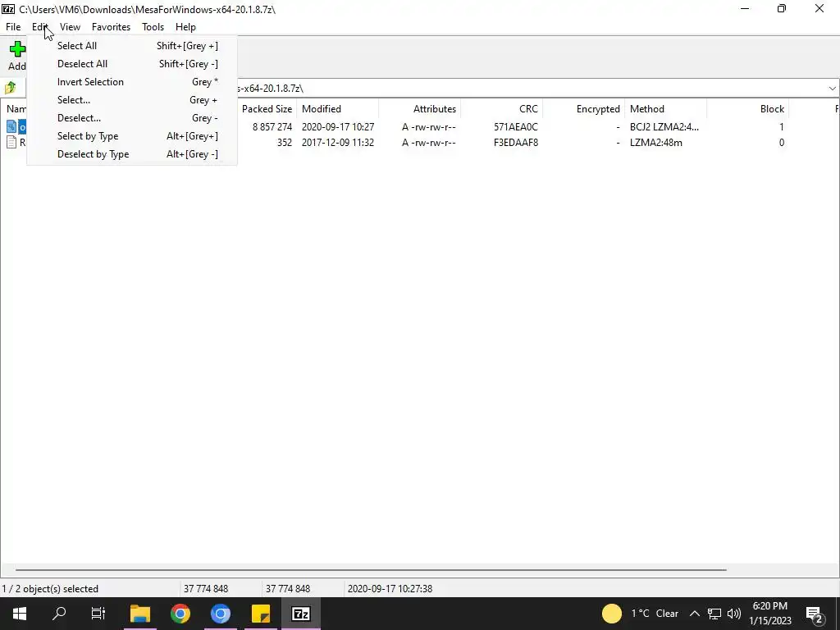Click CRC value 571AEA0C
Viewport: 840px width, 630px height.
516,127
